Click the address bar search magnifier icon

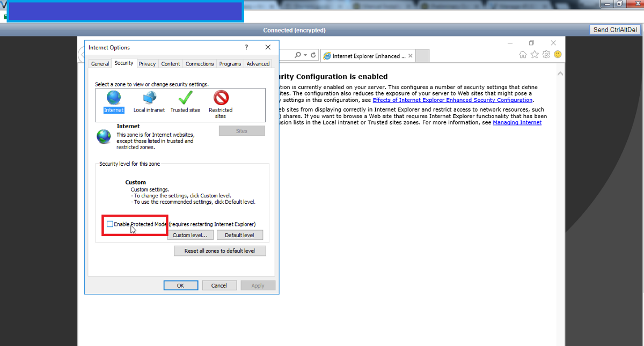click(298, 55)
